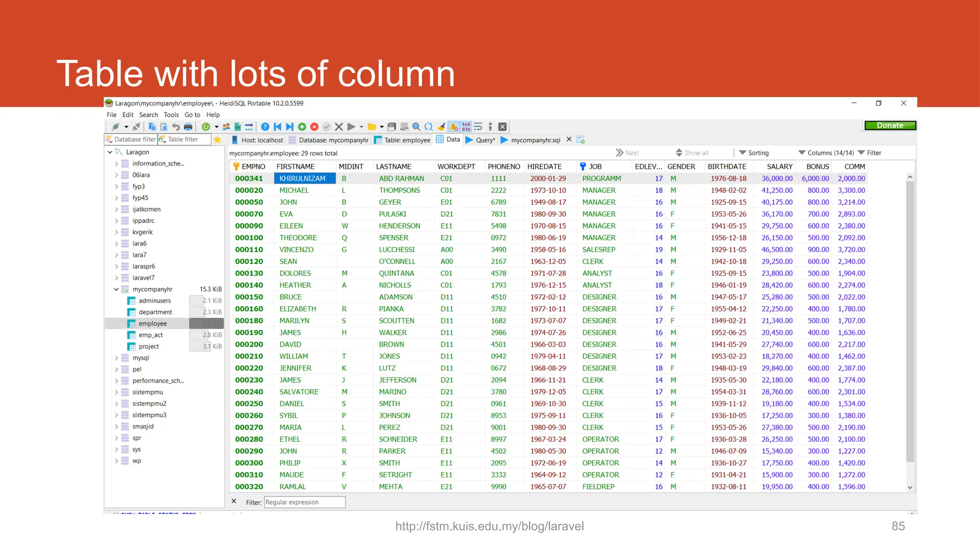
Task: Open the Tools menu
Action: 171,115
